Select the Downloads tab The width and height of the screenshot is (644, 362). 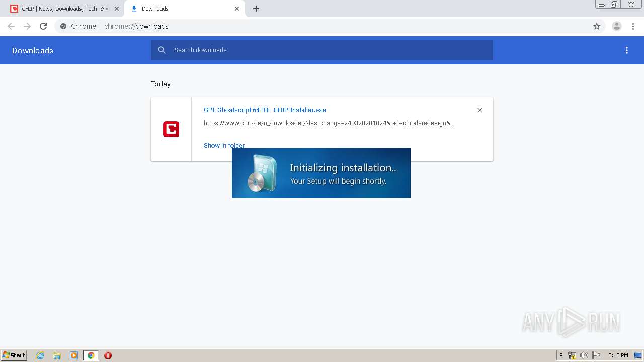[184, 9]
